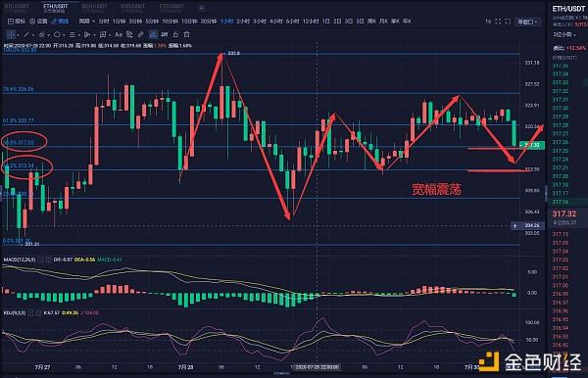Select the 月K monthly interval

(383, 22)
